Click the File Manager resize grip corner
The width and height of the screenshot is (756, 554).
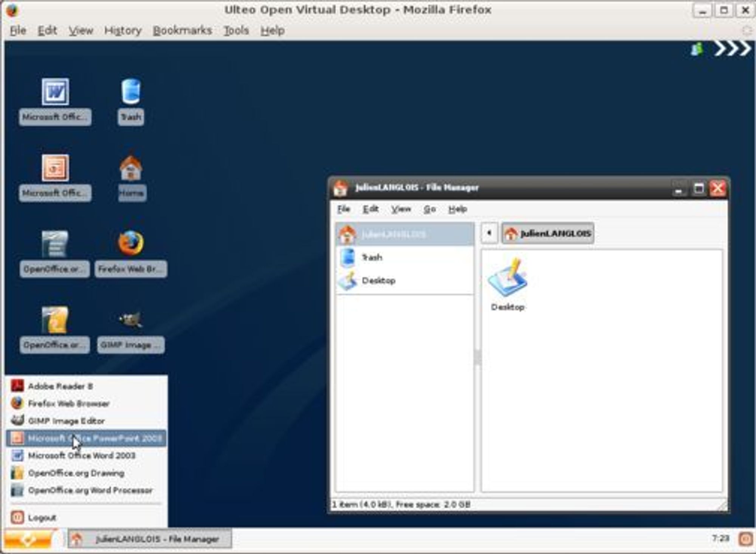click(723, 505)
